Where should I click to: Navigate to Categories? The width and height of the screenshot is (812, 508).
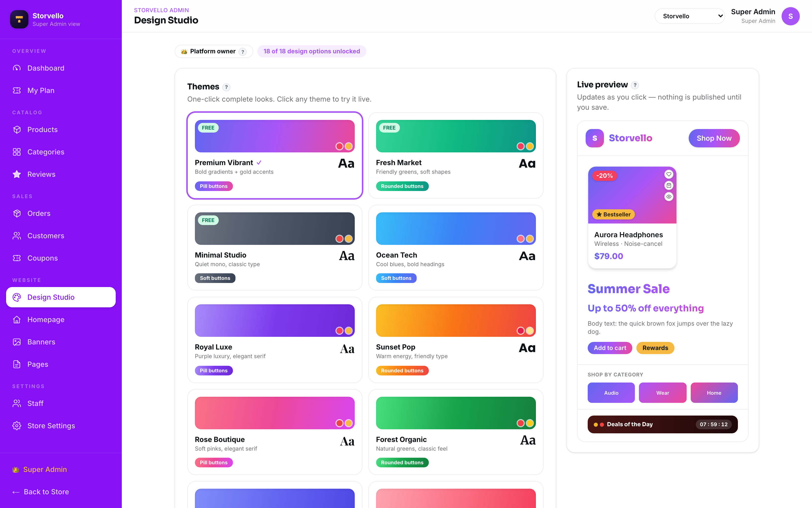pyautogui.click(x=61, y=152)
